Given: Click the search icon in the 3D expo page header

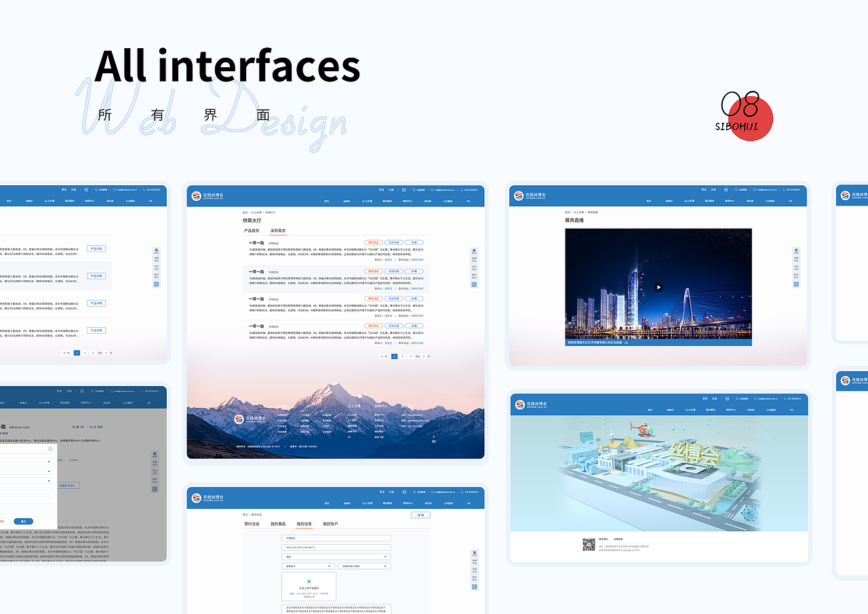Looking at the screenshot, I should 737,399.
